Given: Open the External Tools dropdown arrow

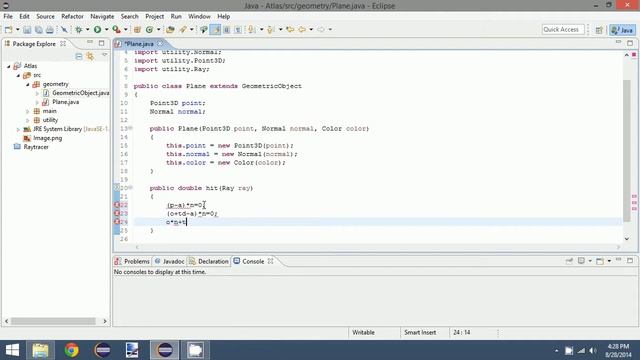Looking at the screenshot, I should (126, 30).
